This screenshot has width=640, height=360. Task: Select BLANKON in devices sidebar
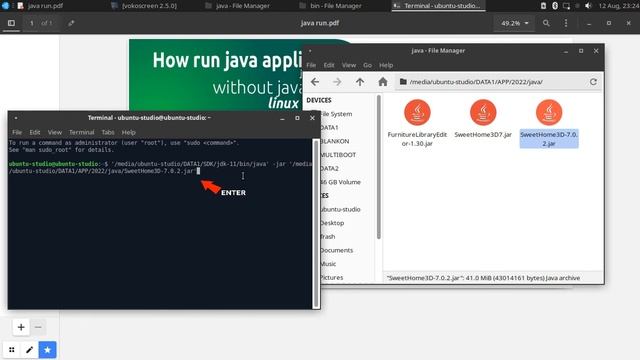[335, 141]
